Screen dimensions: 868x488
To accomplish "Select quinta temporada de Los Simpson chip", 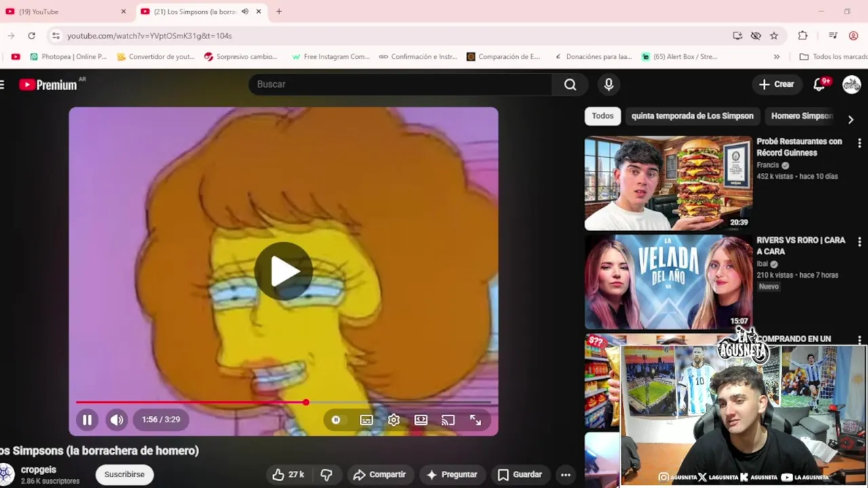I will pyautogui.click(x=692, y=116).
